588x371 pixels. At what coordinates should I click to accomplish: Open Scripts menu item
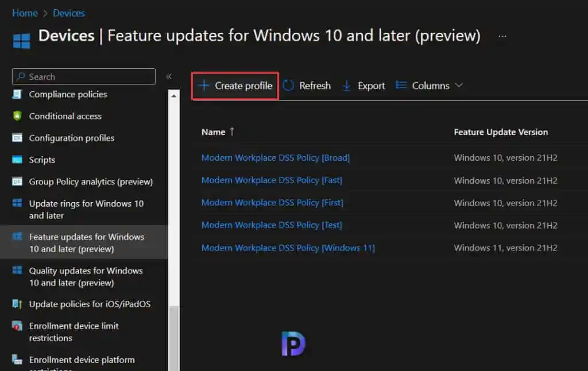pyautogui.click(x=42, y=160)
